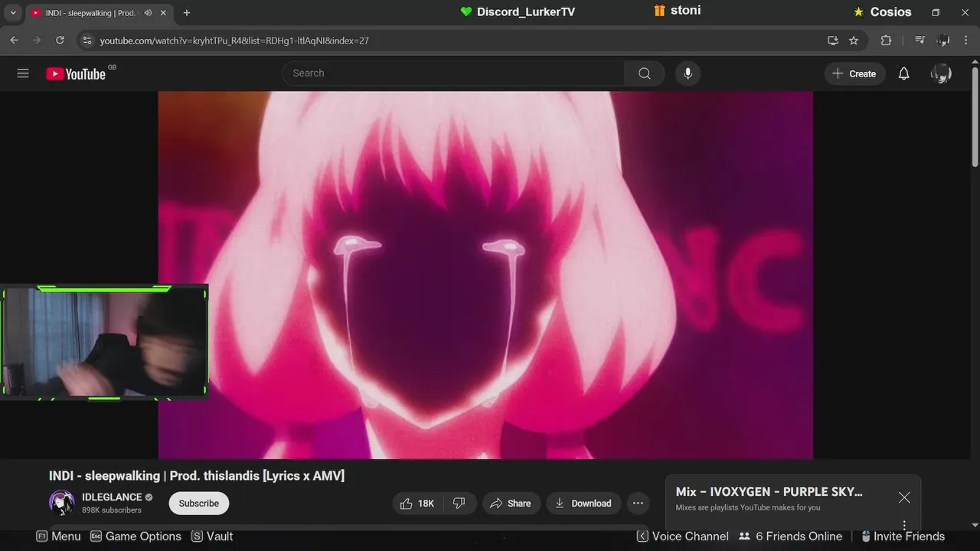Close the Mix playlist panel
This screenshot has width=980, height=551.
904,497
